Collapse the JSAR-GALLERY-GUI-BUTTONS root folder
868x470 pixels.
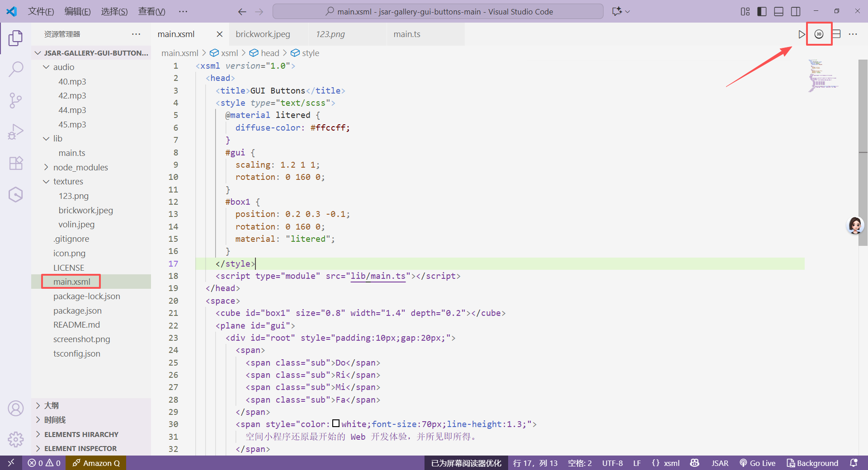pyautogui.click(x=90, y=53)
